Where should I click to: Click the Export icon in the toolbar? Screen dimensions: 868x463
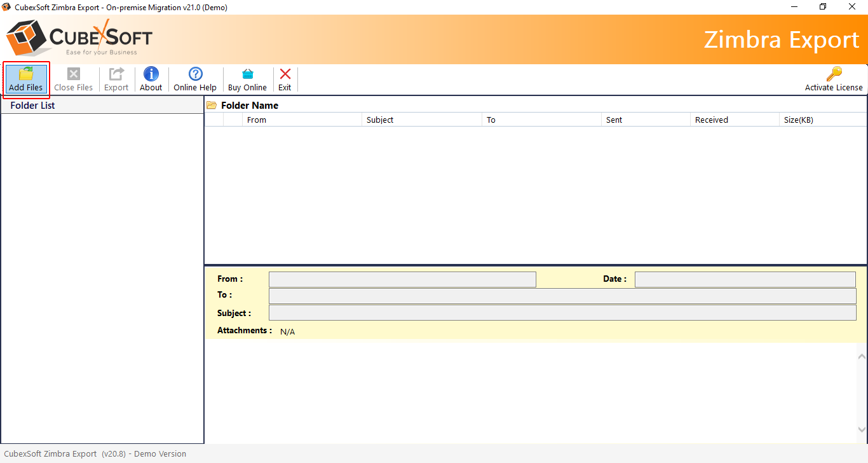tap(116, 74)
